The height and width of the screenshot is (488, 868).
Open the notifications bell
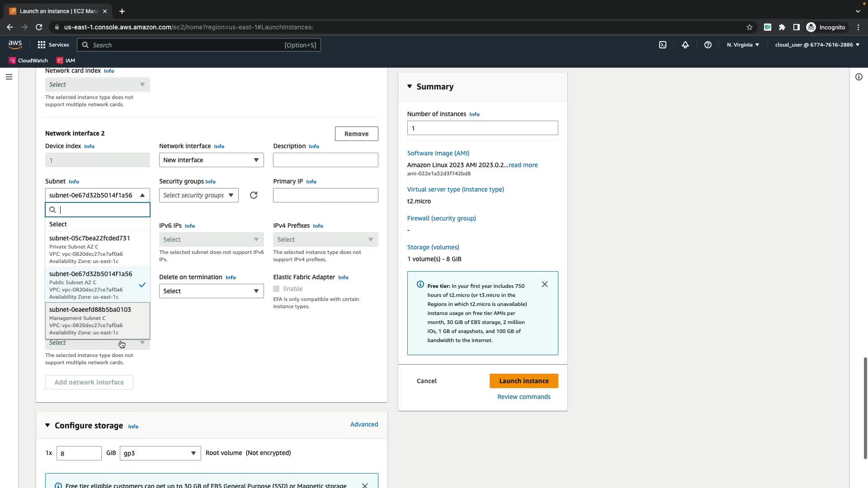[685, 45]
